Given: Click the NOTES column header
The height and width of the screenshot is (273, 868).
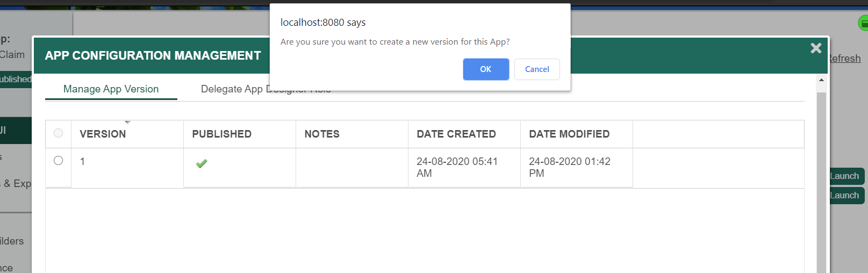Looking at the screenshot, I should [322, 134].
